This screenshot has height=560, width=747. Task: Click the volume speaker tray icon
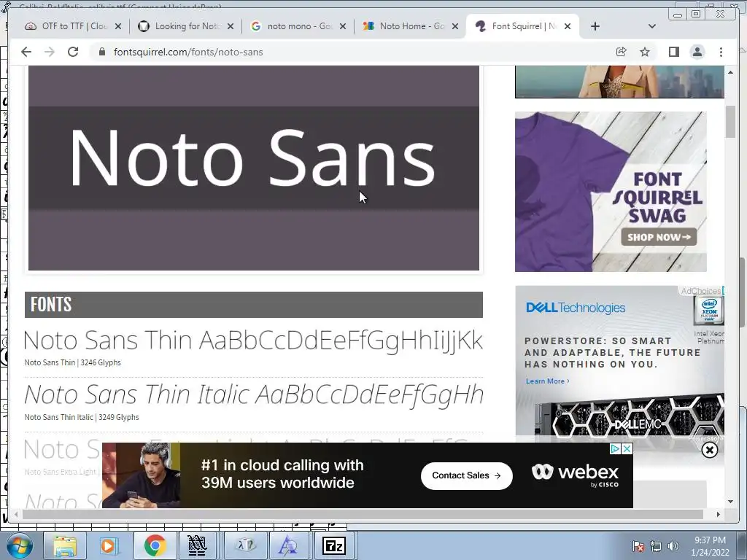673,546
